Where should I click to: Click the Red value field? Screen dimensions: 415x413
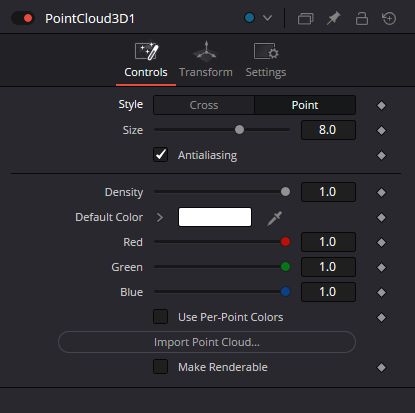328,242
